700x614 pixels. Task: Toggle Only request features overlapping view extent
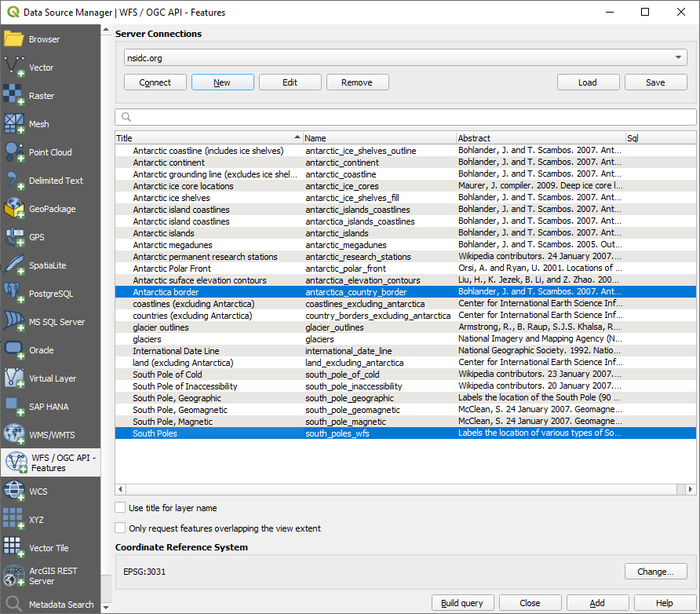click(121, 528)
